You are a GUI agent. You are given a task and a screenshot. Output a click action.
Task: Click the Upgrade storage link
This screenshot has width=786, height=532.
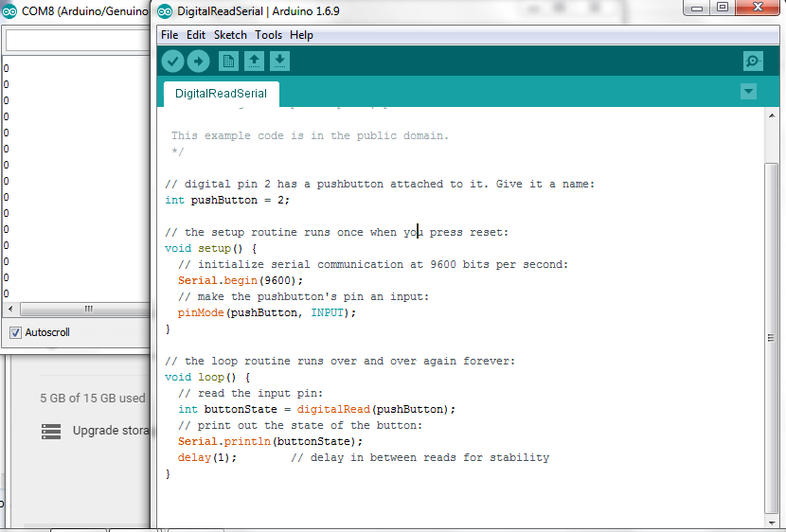[x=111, y=431]
